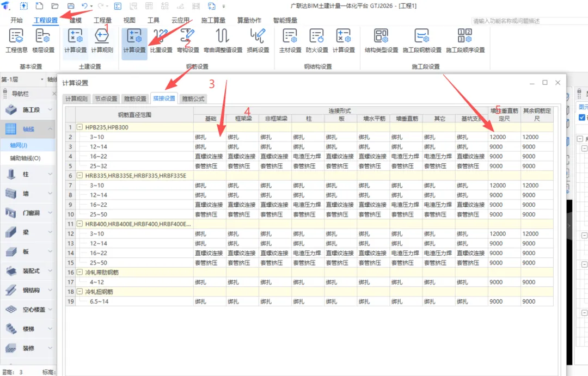This screenshot has height=376, width=588.
Task: Open 防火设置 icon
Action: point(317,41)
